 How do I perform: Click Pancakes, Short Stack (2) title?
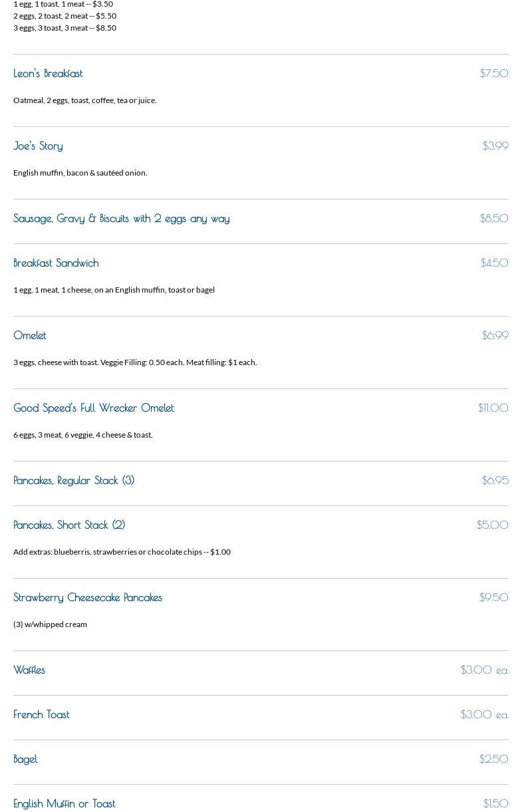point(69,525)
